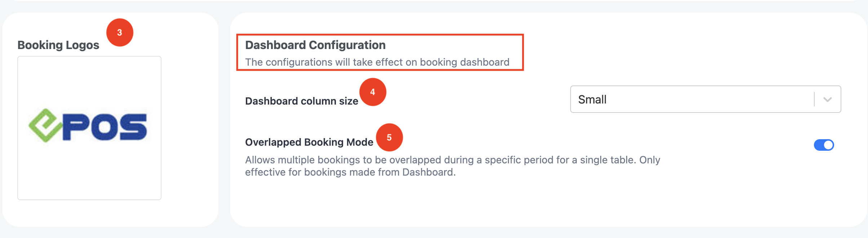Click the ePOS booking logo image
This screenshot has height=238, width=868.
[88, 125]
